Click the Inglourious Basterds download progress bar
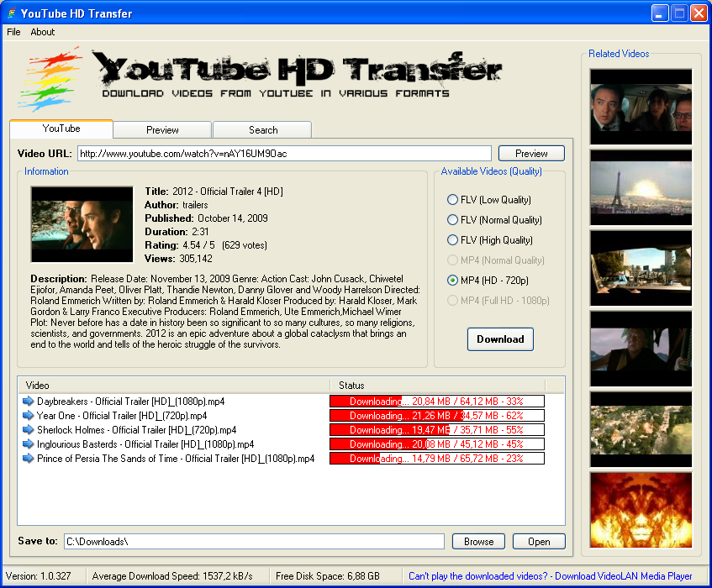Image resolution: width=712 pixels, height=588 pixels. click(437, 444)
